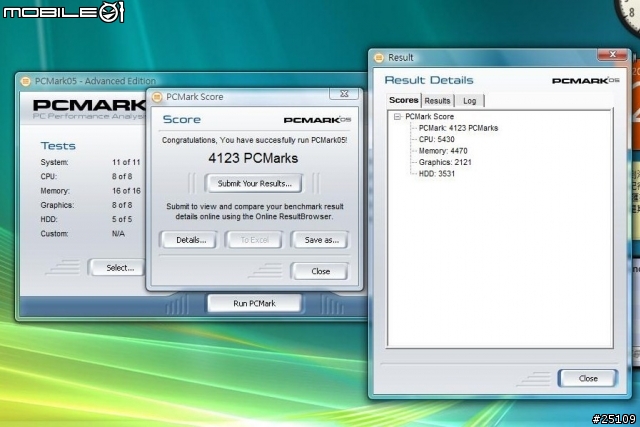Viewport: 640px width, 427px height.
Task: Open Details in the PCMark Score dialog
Action: pos(189,240)
